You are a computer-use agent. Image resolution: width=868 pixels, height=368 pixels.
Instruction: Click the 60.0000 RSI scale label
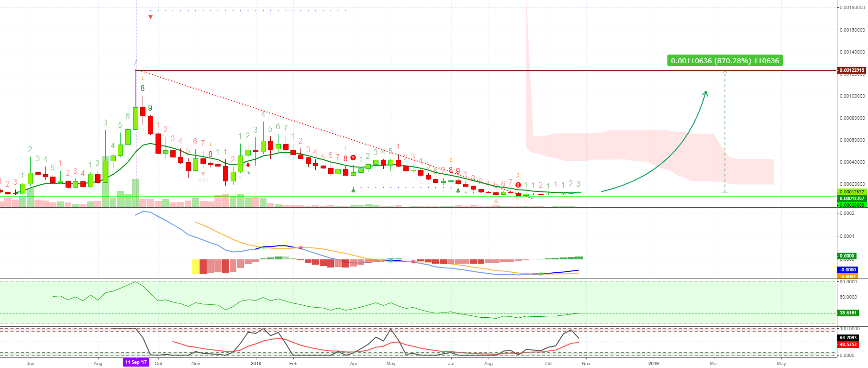coord(848,297)
